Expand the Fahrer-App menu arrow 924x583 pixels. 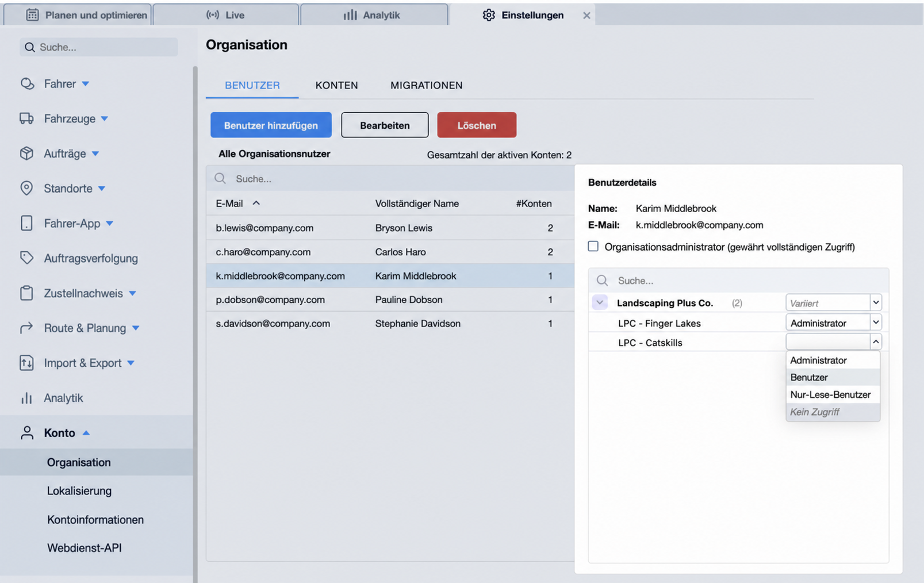point(110,223)
